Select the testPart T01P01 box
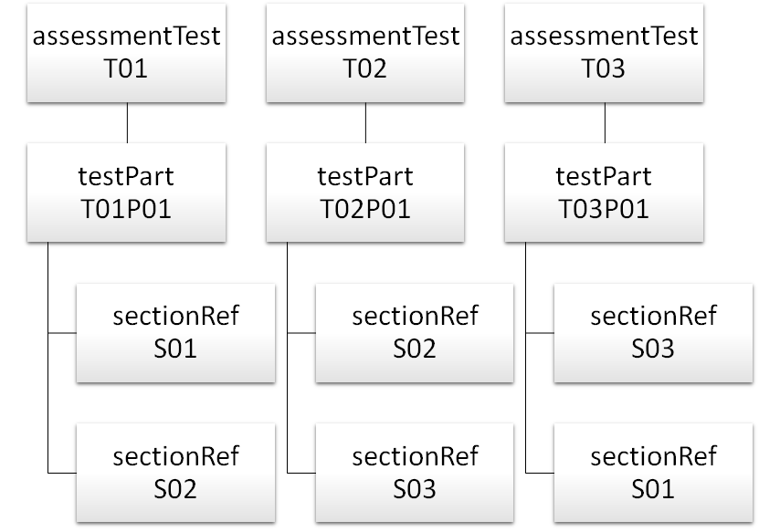Image resolution: width=780 pixels, height=532 pixels. coord(127,192)
